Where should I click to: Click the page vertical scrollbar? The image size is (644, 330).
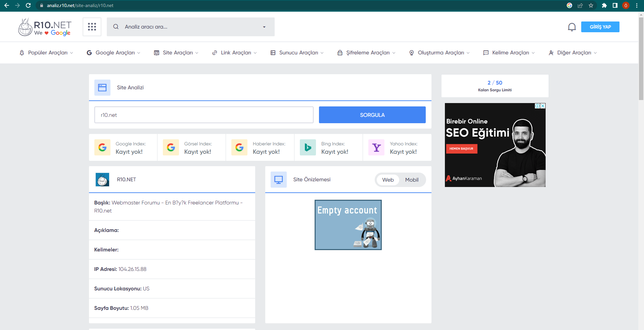641,59
